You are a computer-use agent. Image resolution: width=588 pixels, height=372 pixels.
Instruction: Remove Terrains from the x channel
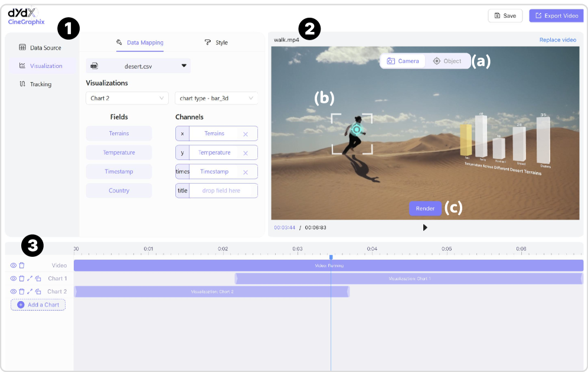coord(246,134)
